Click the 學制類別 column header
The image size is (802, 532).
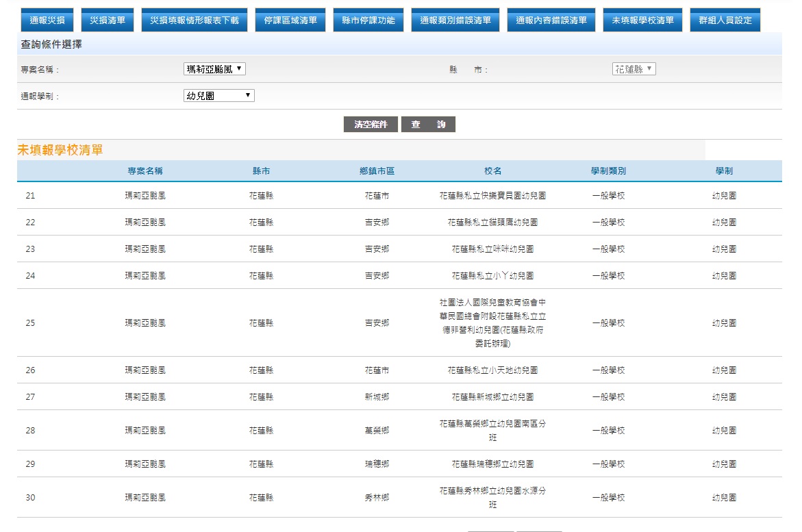pos(608,171)
